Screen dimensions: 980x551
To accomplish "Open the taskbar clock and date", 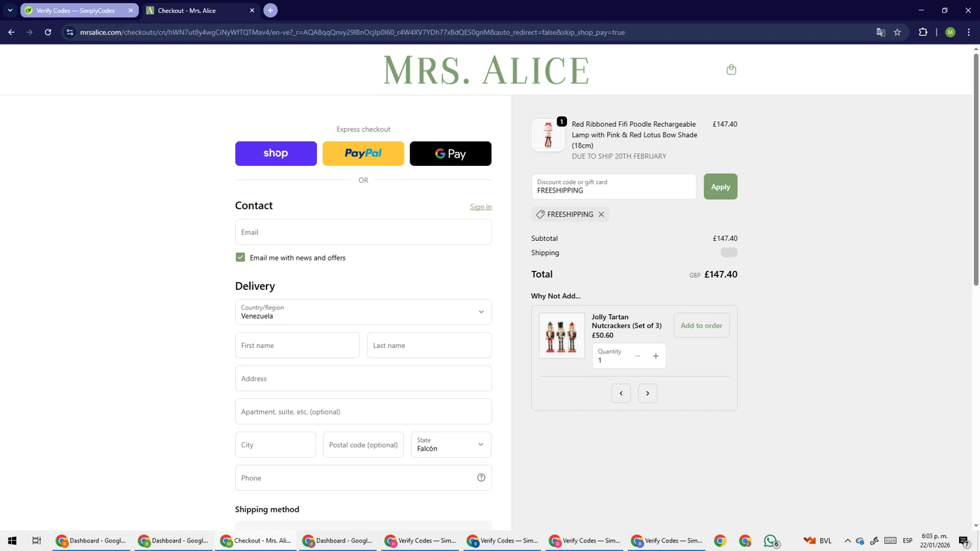I will pyautogui.click(x=934, y=541).
